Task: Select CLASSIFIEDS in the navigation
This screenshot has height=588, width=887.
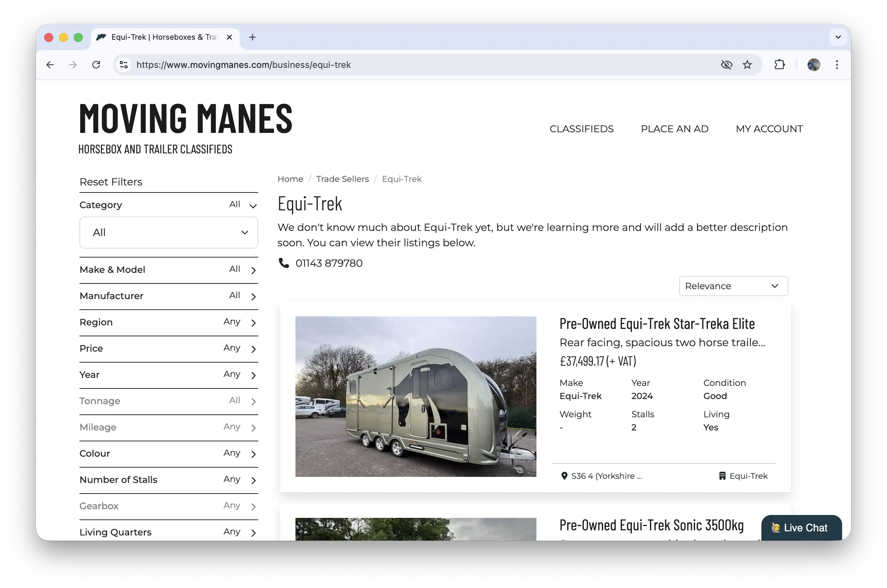Action: 581,129
